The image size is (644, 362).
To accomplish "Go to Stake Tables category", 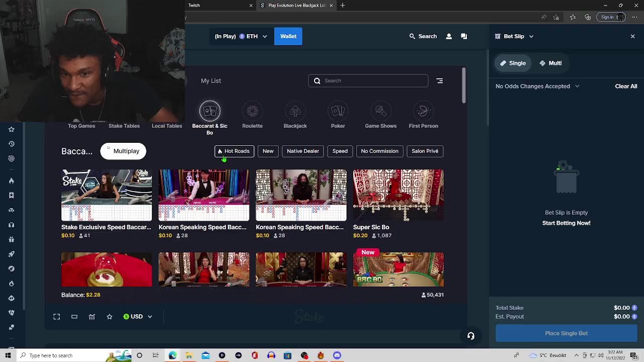I will [124, 126].
